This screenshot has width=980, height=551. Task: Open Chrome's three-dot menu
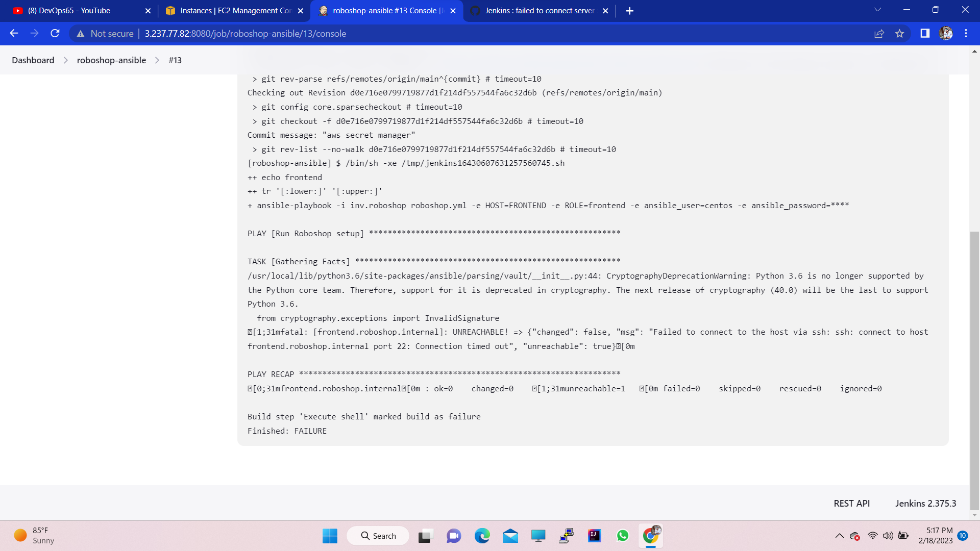pos(966,33)
